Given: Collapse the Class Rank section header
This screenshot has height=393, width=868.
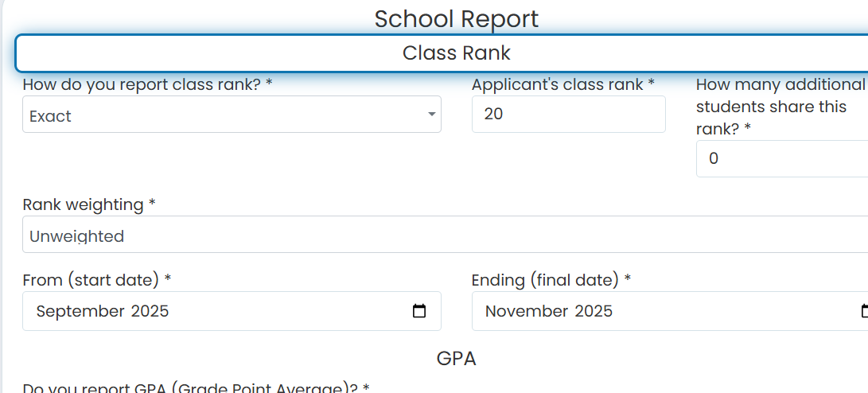Looking at the screenshot, I should coord(442,53).
